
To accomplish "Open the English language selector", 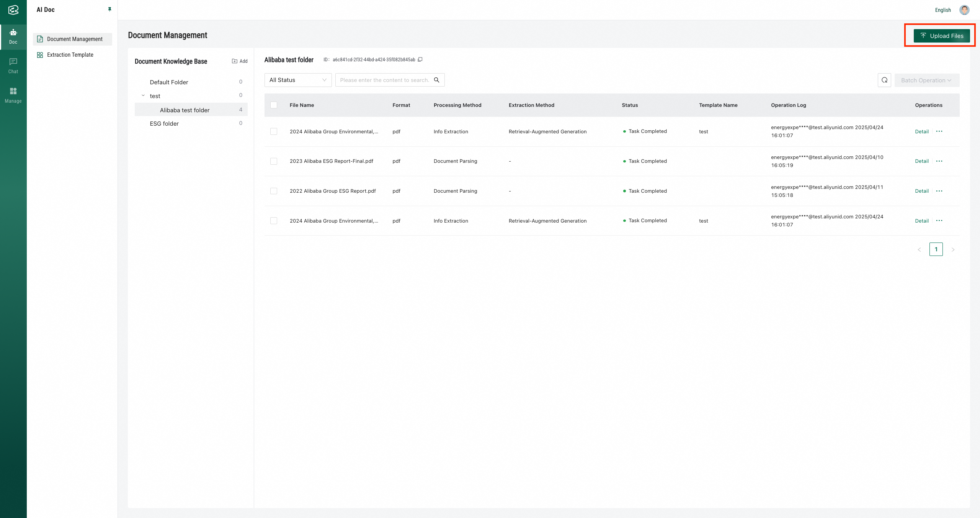I will [x=942, y=10].
